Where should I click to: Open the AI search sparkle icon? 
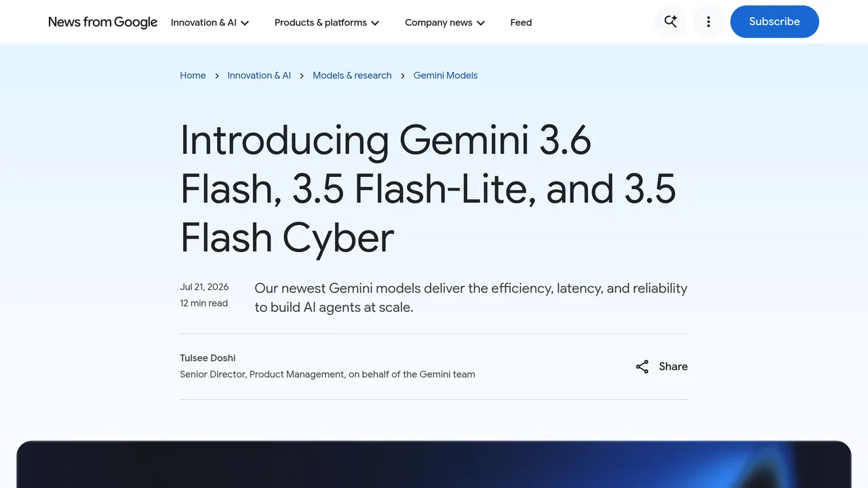[671, 22]
